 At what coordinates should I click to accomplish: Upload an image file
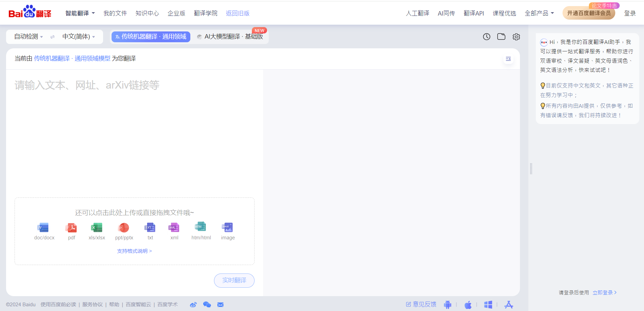pyautogui.click(x=228, y=232)
